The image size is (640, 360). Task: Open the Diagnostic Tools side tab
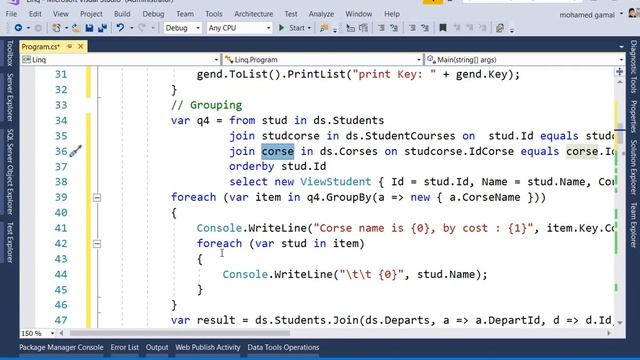click(633, 66)
